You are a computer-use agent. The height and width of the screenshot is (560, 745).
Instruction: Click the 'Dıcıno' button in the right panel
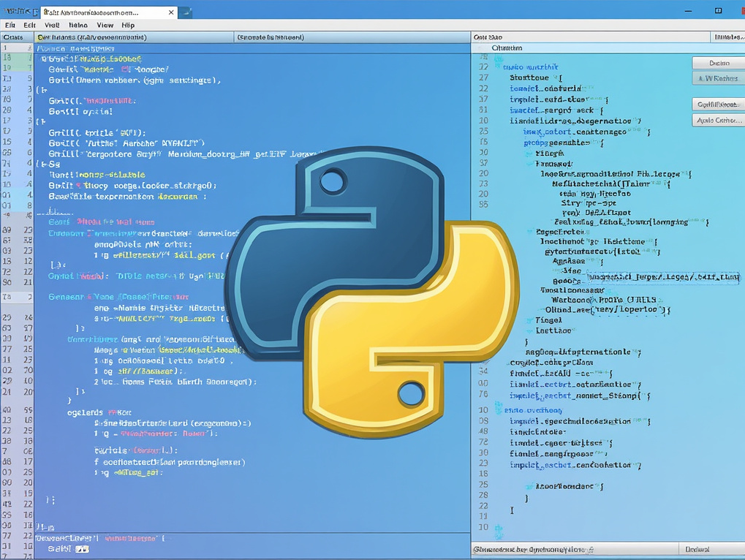point(719,63)
